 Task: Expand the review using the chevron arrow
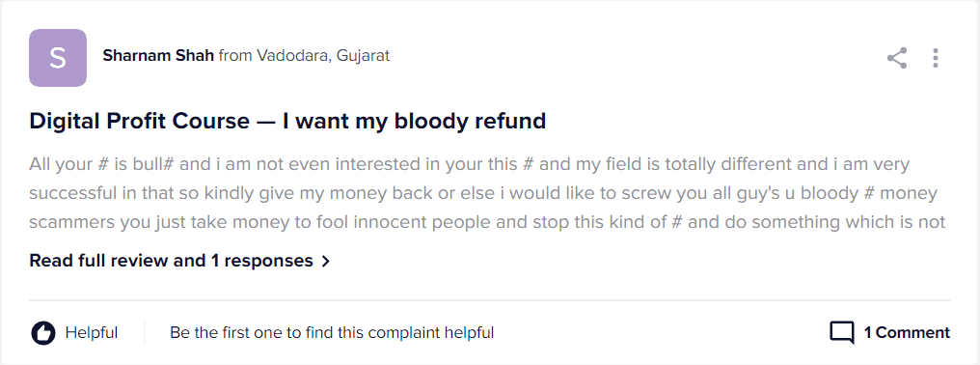click(x=326, y=261)
